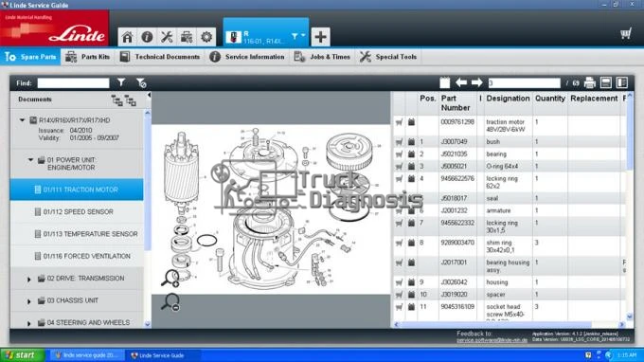Click the taskbar clock
The height and width of the screenshot is (362, 644).
626,355
